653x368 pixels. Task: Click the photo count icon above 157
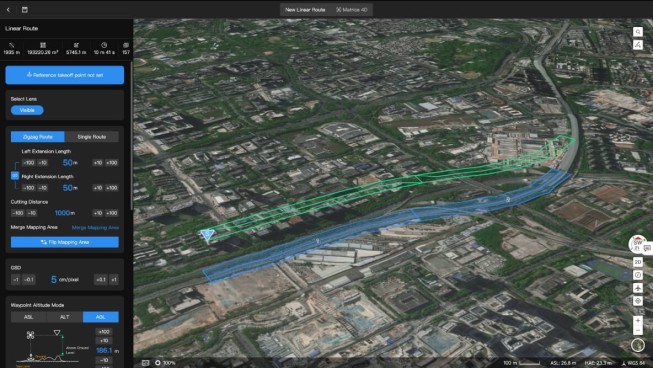pyautogui.click(x=126, y=45)
